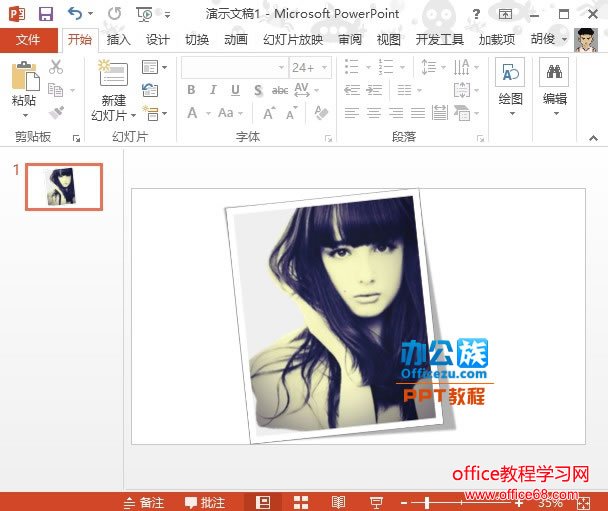Click the Center alignment icon
The image size is (608, 511).
[x=374, y=113]
